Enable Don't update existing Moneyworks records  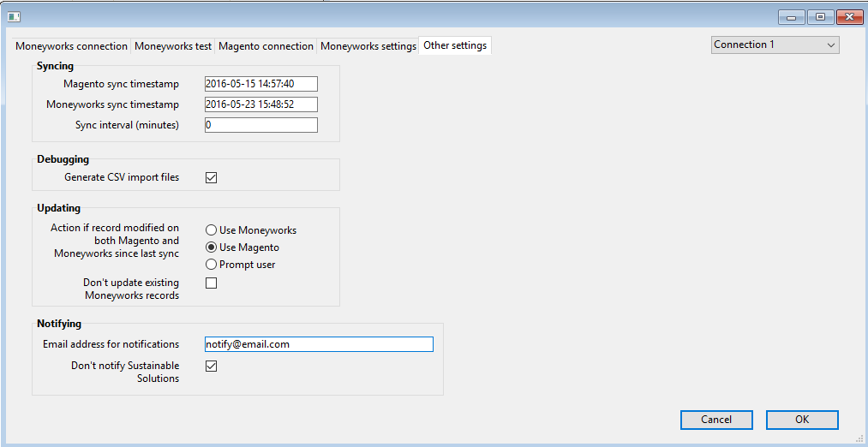click(x=211, y=283)
